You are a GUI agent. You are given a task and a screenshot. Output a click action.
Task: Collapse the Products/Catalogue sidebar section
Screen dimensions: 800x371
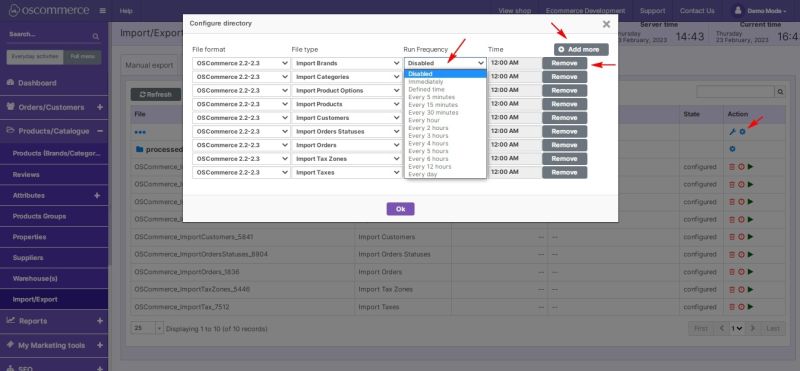[99, 131]
